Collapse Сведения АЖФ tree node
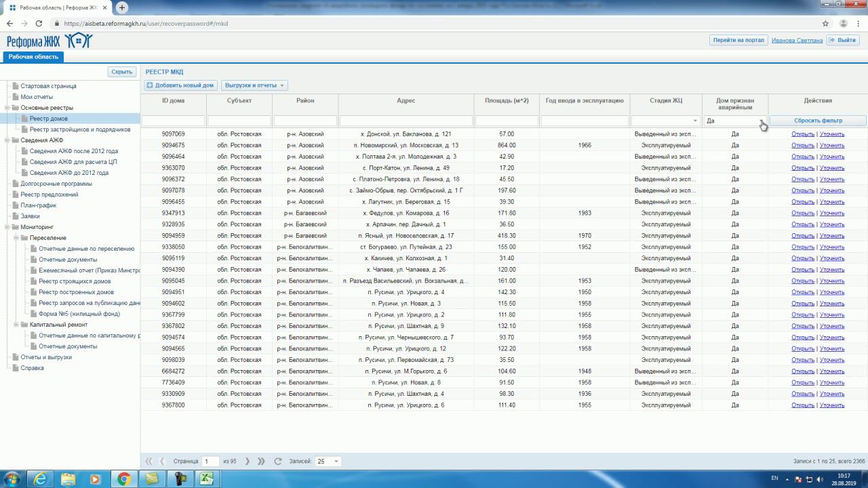This screenshot has width=868, height=488. [7, 140]
